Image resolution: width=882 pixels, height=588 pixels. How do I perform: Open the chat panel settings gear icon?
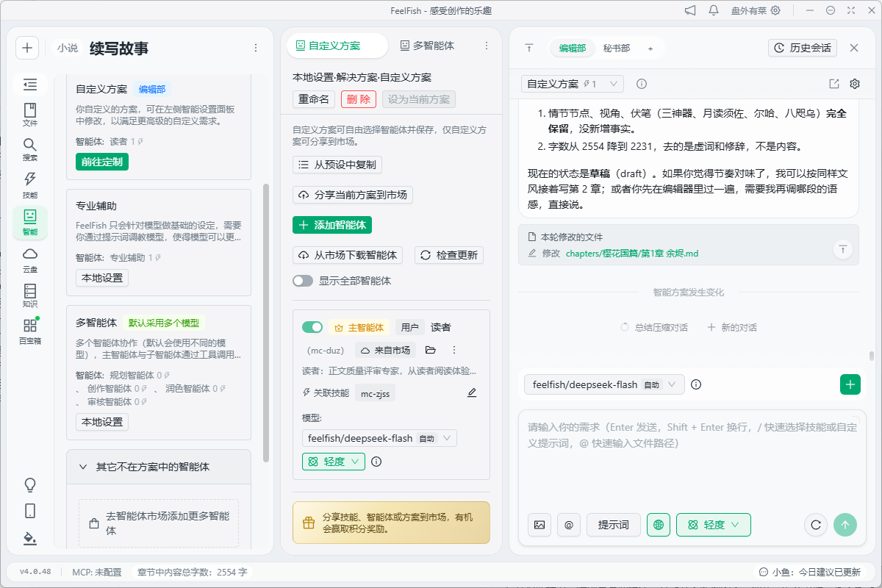[x=855, y=84]
